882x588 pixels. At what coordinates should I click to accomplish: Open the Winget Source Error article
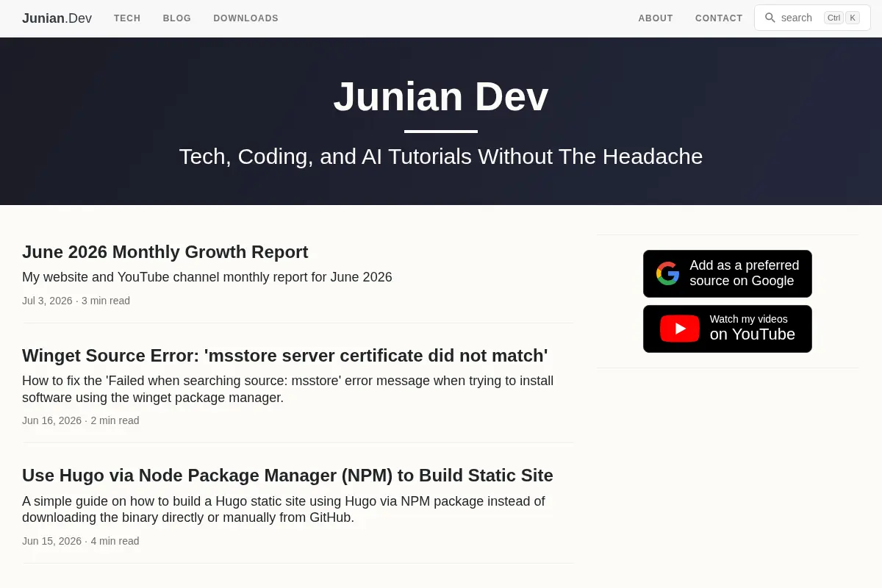[x=285, y=356]
